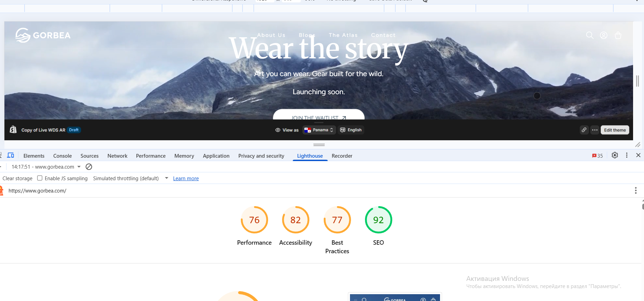Switch to the Performance tab in DevTools

coord(151,156)
